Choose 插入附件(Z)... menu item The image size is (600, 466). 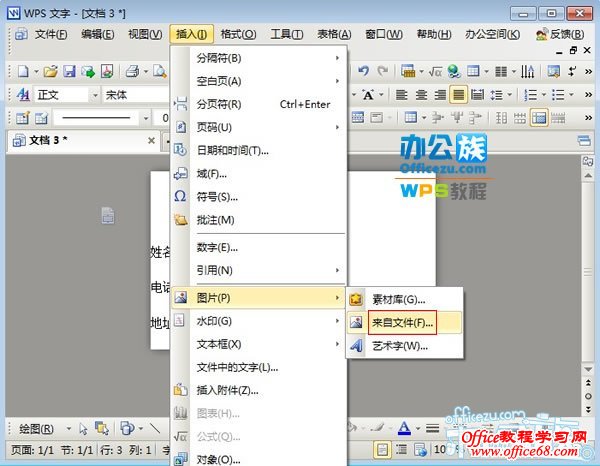point(259,390)
